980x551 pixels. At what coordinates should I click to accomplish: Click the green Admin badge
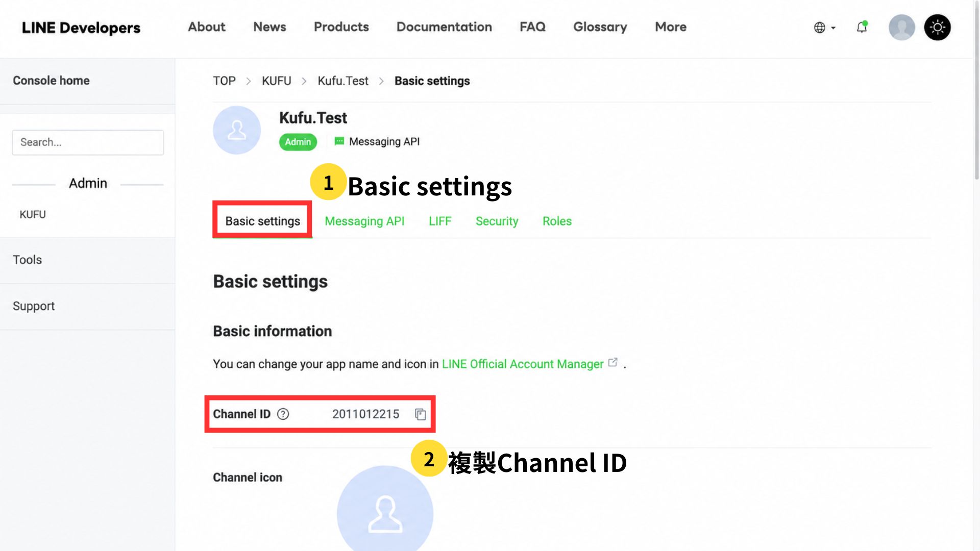tap(298, 142)
